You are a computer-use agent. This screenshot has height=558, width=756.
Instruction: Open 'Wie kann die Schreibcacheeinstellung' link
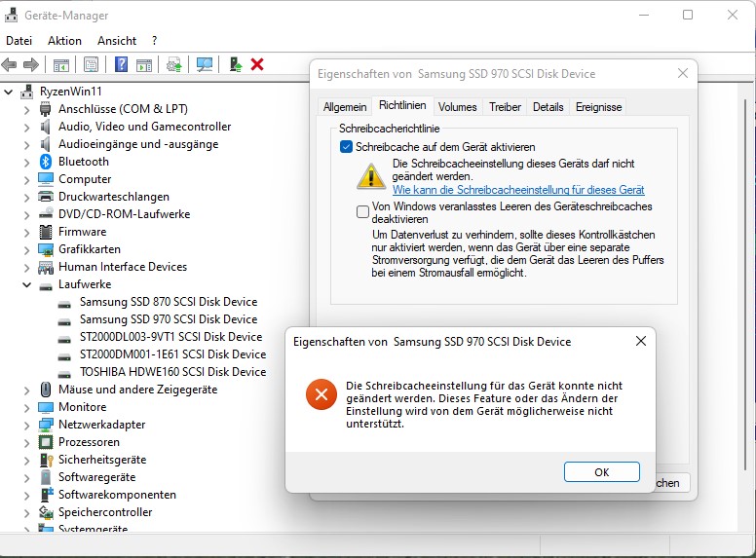click(x=518, y=190)
